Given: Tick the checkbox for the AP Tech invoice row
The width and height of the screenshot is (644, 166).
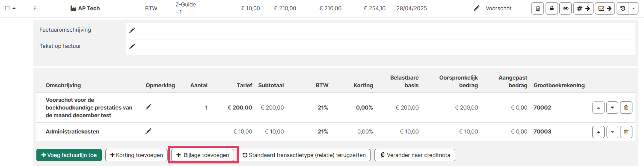Looking at the screenshot, I should tap(7, 8).
